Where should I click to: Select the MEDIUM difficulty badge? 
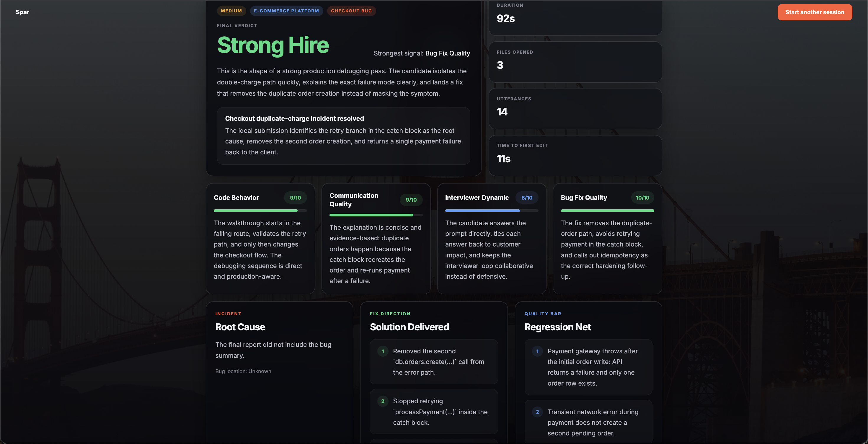[231, 11]
